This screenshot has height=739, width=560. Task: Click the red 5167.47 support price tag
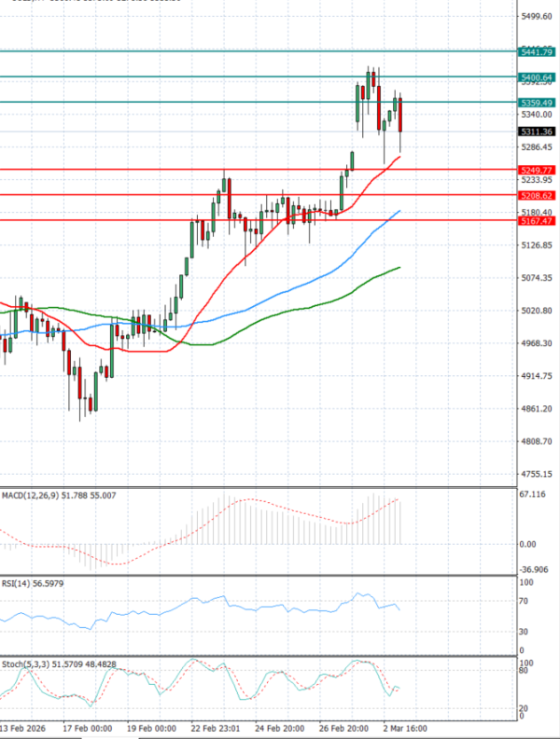click(x=536, y=221)
